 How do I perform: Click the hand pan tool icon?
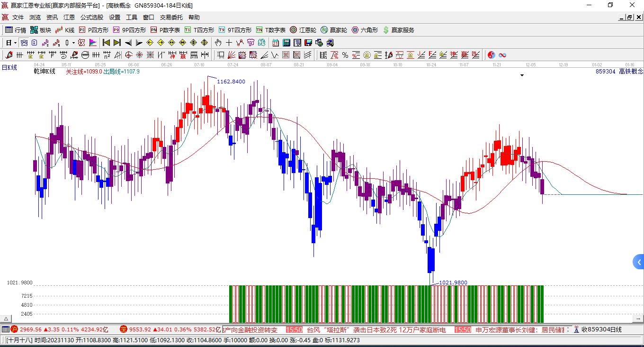[218, 43]
